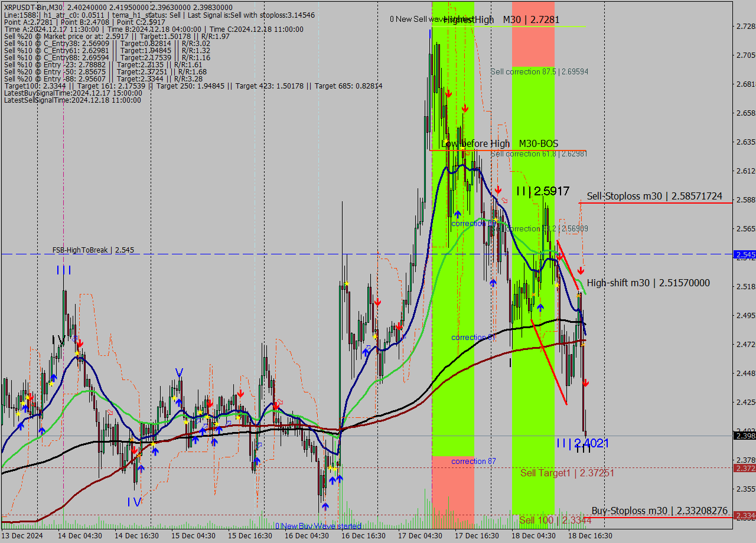Click the blue 'correction 87' label
This screenshot has width=756, height=543.
(x=474, y=461)
